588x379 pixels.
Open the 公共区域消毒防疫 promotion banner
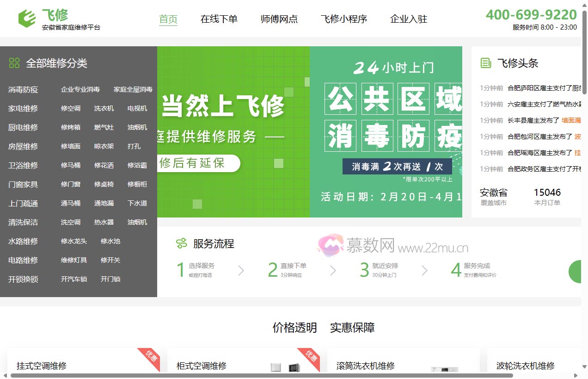point(386,132)
